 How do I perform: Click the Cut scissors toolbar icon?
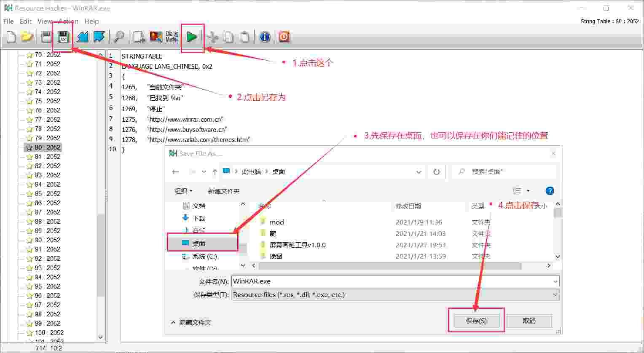tap(213, 37)
